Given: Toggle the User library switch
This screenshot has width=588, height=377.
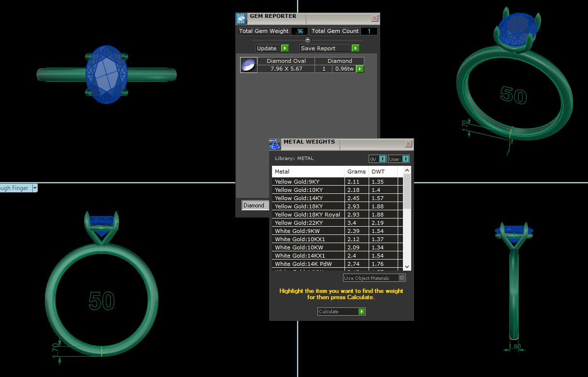Looking at the screenshot, I should (405, 159).
